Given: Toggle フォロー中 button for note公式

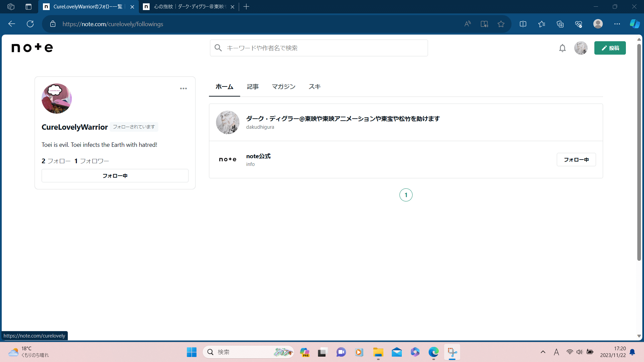Looking at the screenshot, I should (576, 160).
